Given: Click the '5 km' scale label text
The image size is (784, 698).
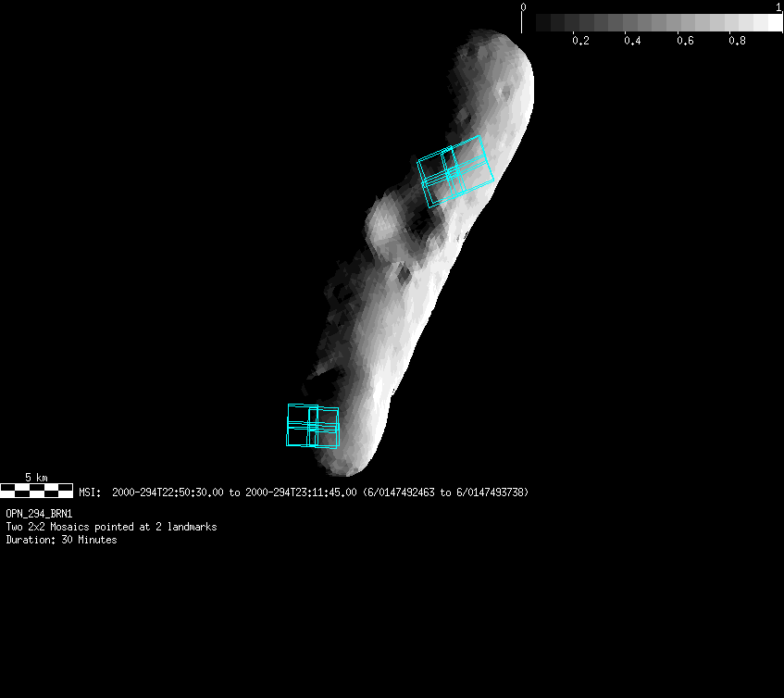Looking at the screenshot, I should 36,477.
